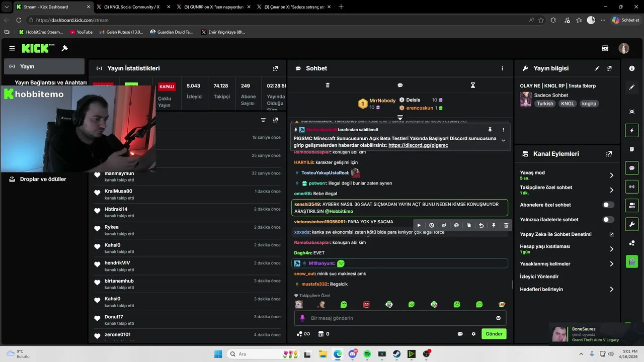Click the lightning bolt icon in right sidebar

[632, 131]
